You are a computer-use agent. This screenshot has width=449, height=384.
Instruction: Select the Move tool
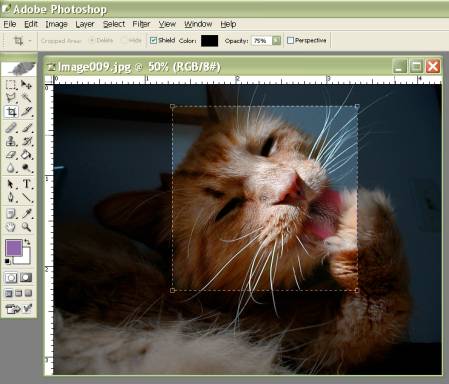(x=26, y=85)
